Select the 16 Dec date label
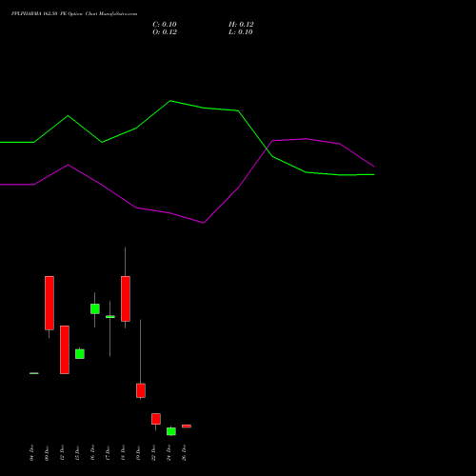 tap(92, 453)
